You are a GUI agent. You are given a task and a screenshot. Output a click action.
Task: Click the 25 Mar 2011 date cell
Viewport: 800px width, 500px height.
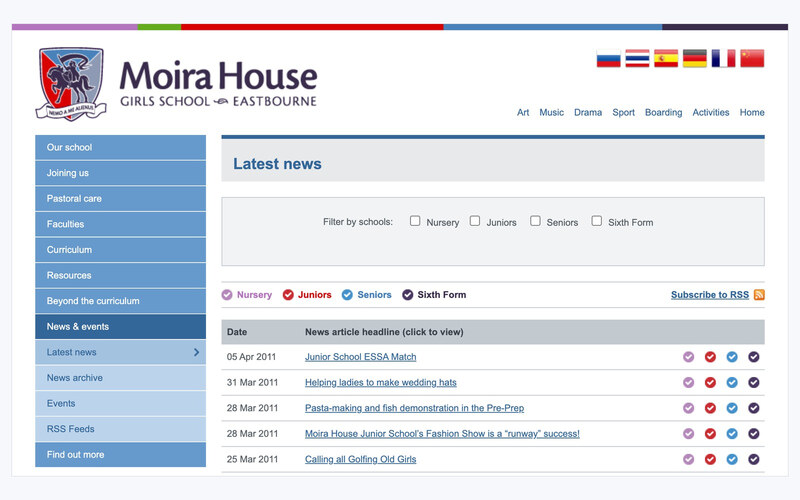pyautogui.click(x=252, y=459)
